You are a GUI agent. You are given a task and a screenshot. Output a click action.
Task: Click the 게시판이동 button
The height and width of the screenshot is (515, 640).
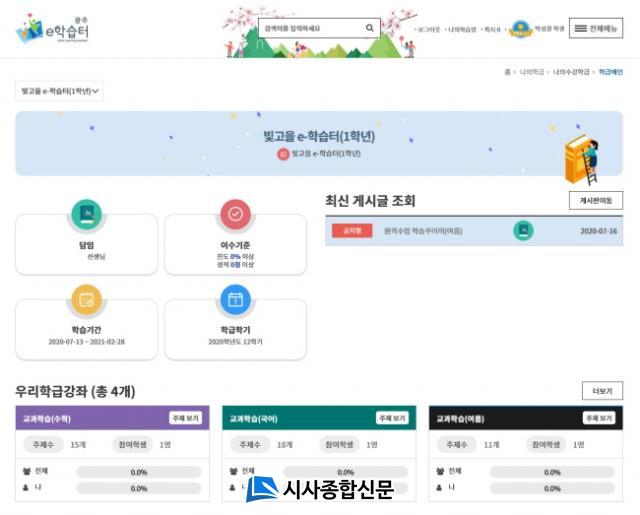(x=595, y=201)
